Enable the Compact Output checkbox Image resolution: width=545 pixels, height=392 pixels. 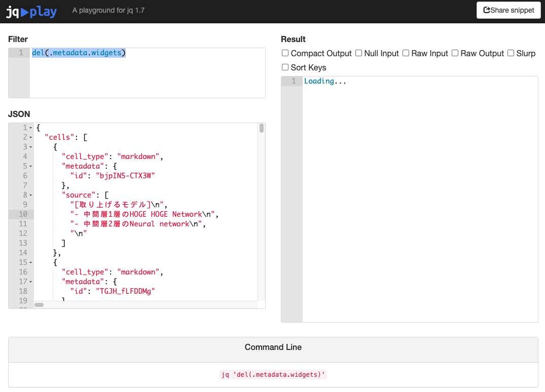point(285,53)
